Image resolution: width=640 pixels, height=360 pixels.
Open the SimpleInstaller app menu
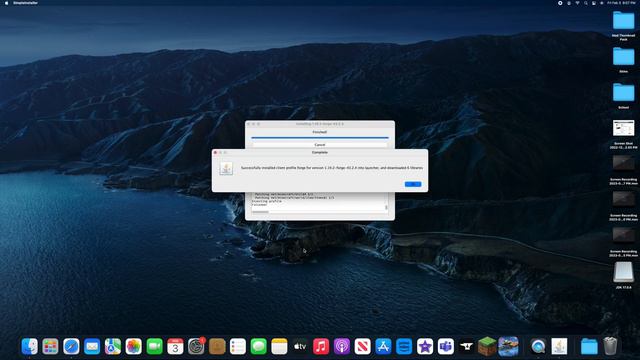click(x=25, y=3)
